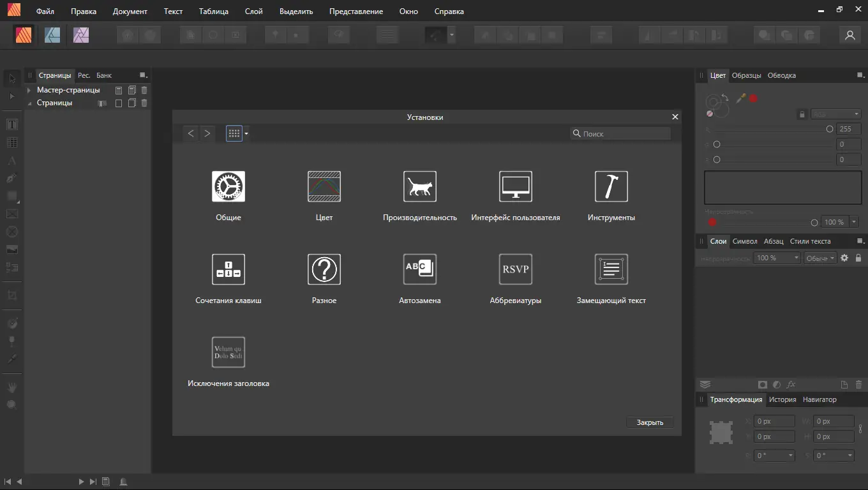Select the Move tool arrow

coord(12,78)
